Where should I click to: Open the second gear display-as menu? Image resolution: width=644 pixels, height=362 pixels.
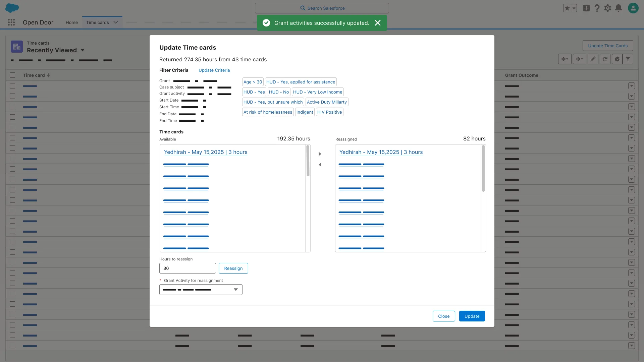[x=580, y=59]
